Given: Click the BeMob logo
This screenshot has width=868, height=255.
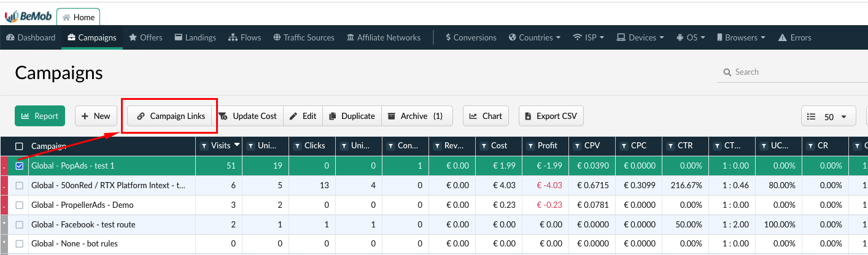Looking at the screenshot, I should click(x=28, y=17).
